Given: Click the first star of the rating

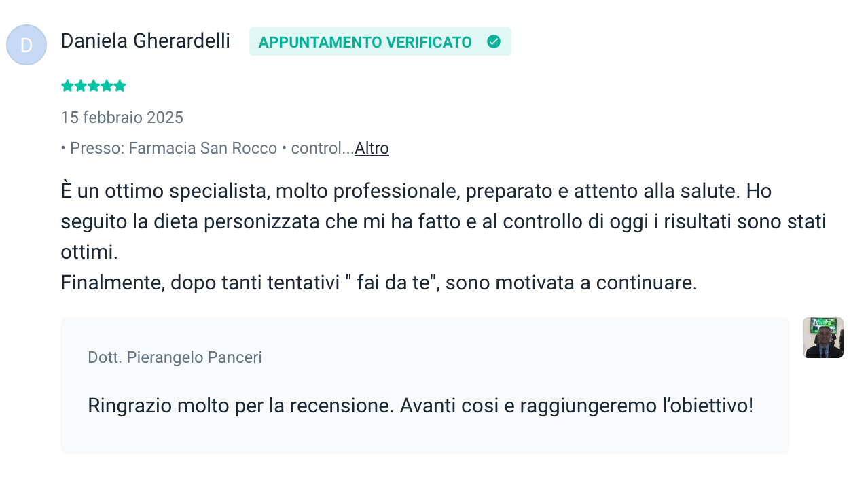Looking at the screenshot, I should coord(67,86).
